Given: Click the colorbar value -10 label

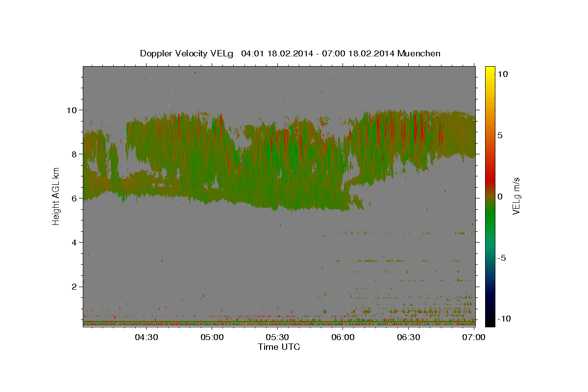Looking at the screenshot, I should click(x=504, y=318).
